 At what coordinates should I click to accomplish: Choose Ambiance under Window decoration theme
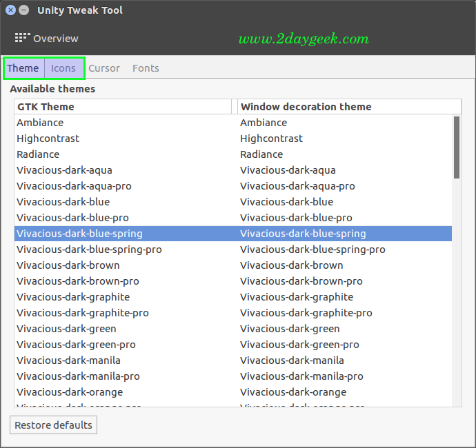pyautogui.click(x=264, y=123)
